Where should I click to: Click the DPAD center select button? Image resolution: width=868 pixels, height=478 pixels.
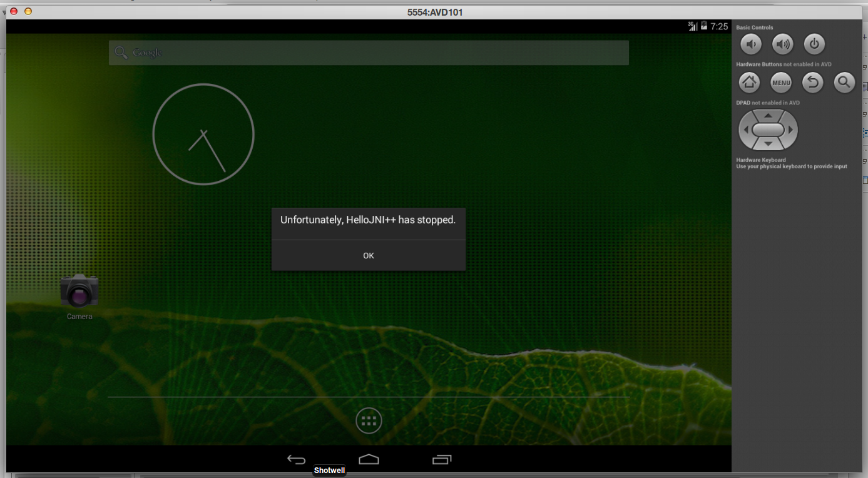768,130
